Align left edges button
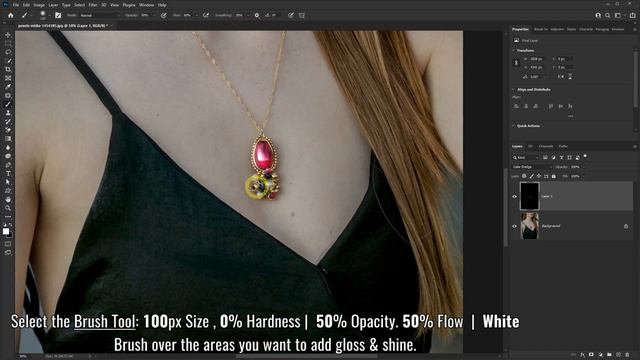This screenshot has width=640, height=360. (516, 106)
